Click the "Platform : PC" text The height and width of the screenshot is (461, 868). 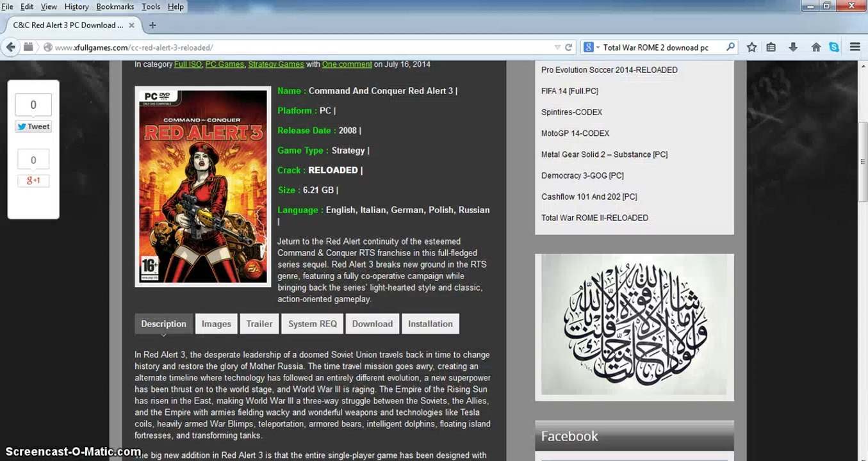(x=306, y=111)
